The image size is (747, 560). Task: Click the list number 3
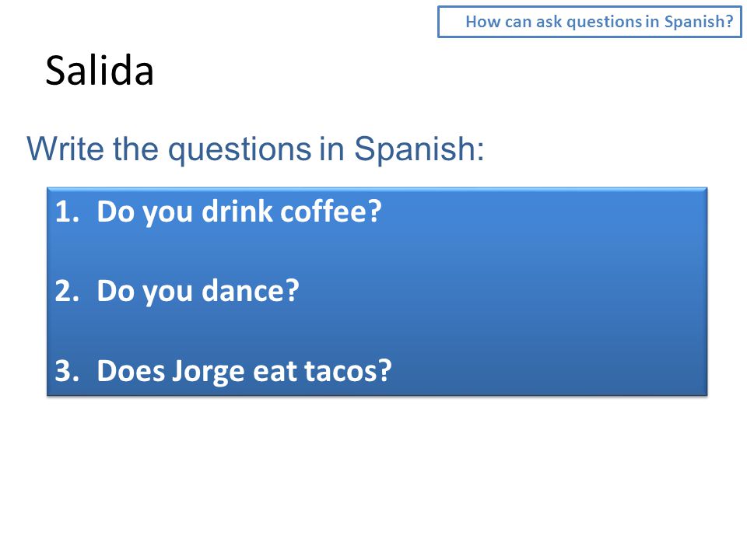(67, 370)
